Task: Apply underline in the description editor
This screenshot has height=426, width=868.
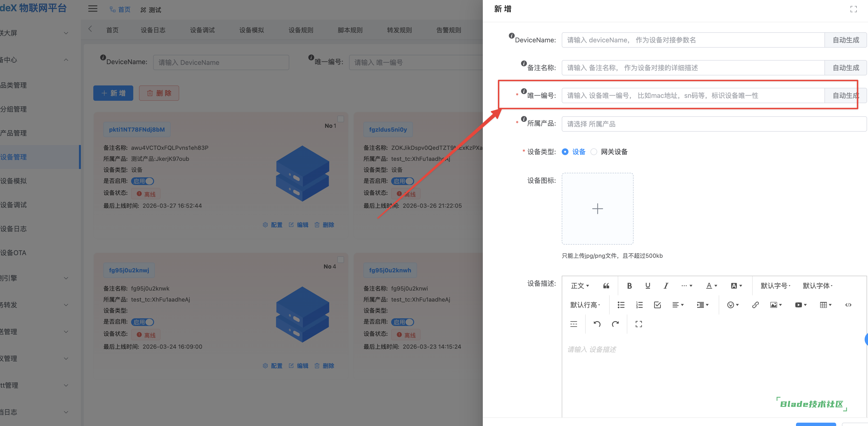Action: [x=647, y=286]
